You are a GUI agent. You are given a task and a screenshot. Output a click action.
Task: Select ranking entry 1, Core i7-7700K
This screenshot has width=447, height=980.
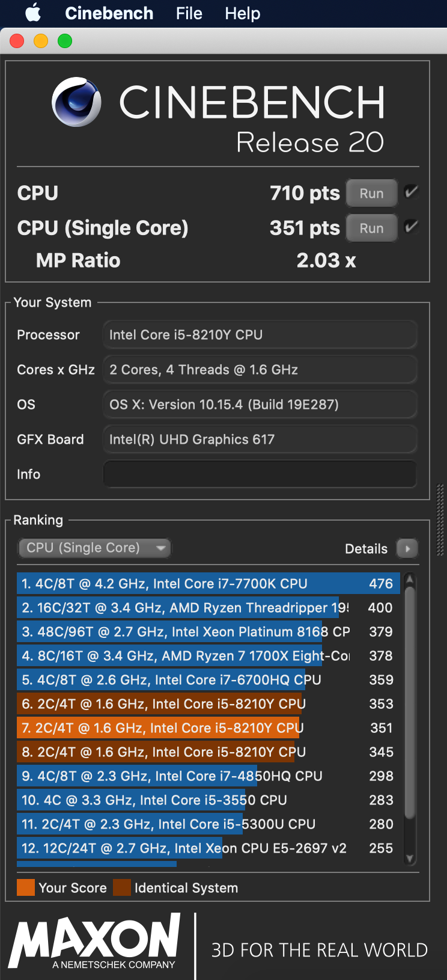(208, 583)
